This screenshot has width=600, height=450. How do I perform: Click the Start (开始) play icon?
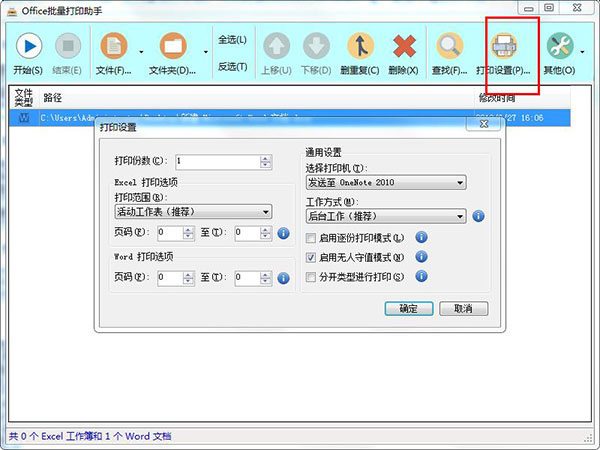(29, 46)
